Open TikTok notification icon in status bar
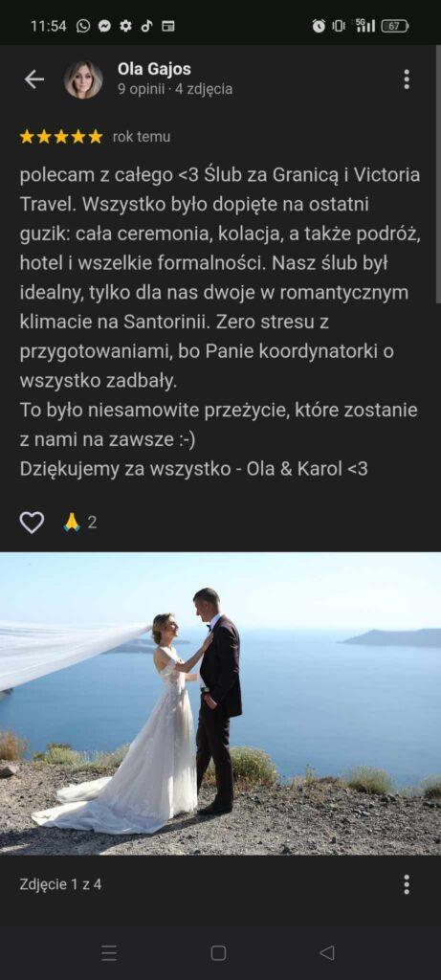Image resolution: width=441 pixels, height=980 pixels. coord(146,26)
